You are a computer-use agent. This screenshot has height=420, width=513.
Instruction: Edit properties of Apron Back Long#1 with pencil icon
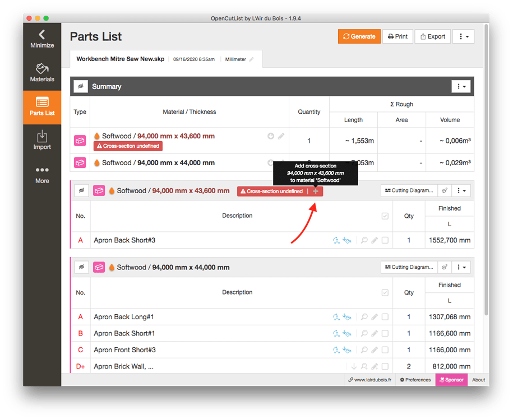tap(375, 316)
